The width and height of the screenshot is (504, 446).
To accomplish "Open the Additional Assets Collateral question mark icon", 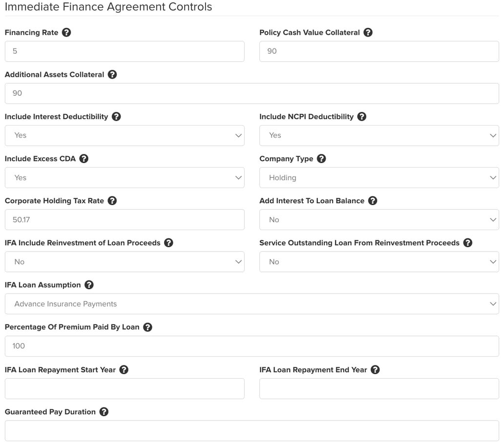I will (112, 75).
